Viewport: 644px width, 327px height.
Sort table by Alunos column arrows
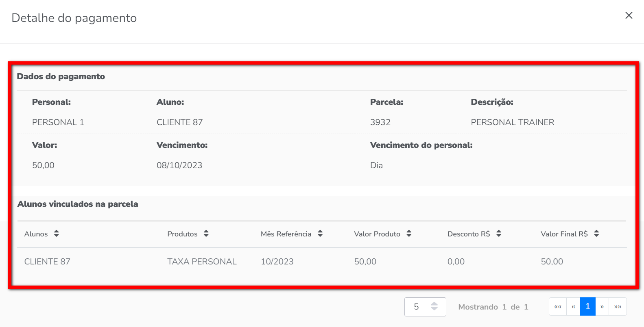57,234
